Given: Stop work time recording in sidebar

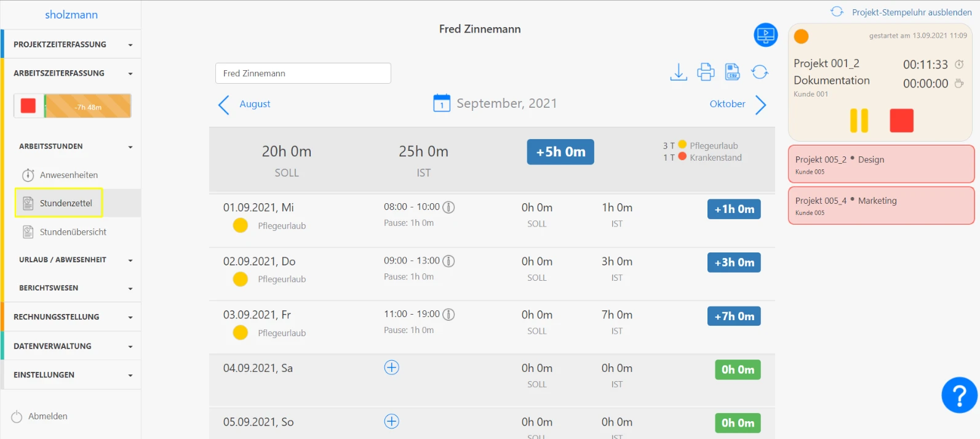Looking at the screenshot, I should click(x=28, y=106).
